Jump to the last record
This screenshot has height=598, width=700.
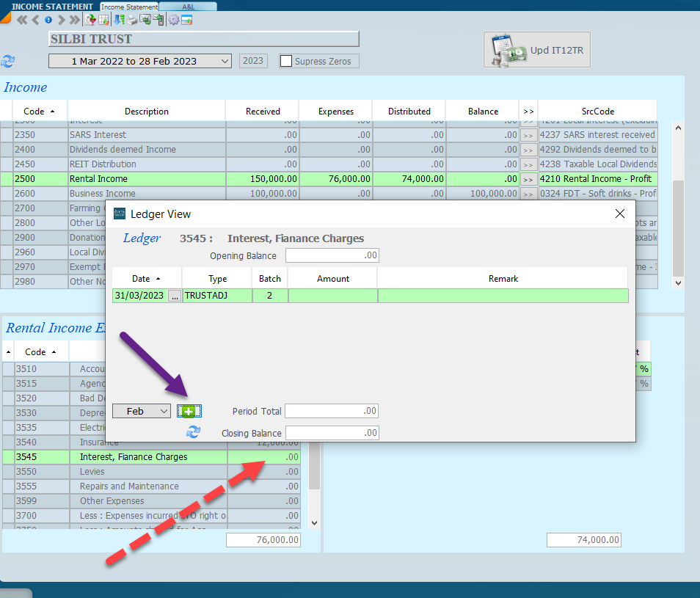(74, 20)
